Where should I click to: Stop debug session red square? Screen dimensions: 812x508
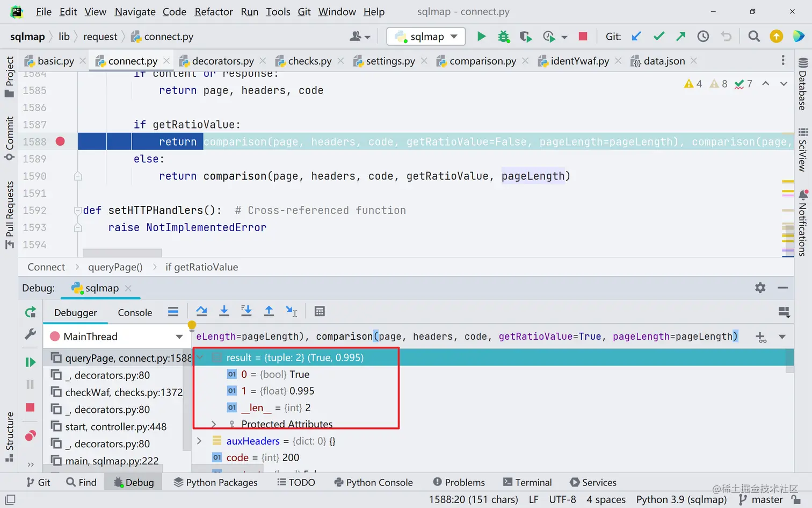point(31,407)
